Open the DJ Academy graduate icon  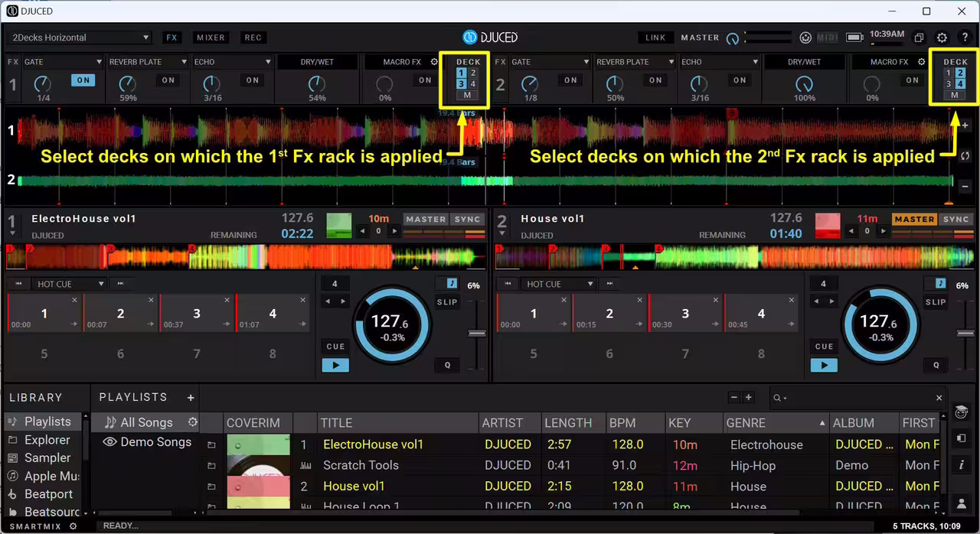click(961, 413)
